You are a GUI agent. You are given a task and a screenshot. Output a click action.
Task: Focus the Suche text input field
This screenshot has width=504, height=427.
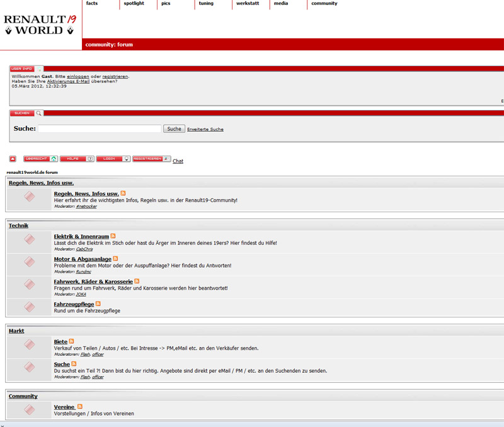100,129
